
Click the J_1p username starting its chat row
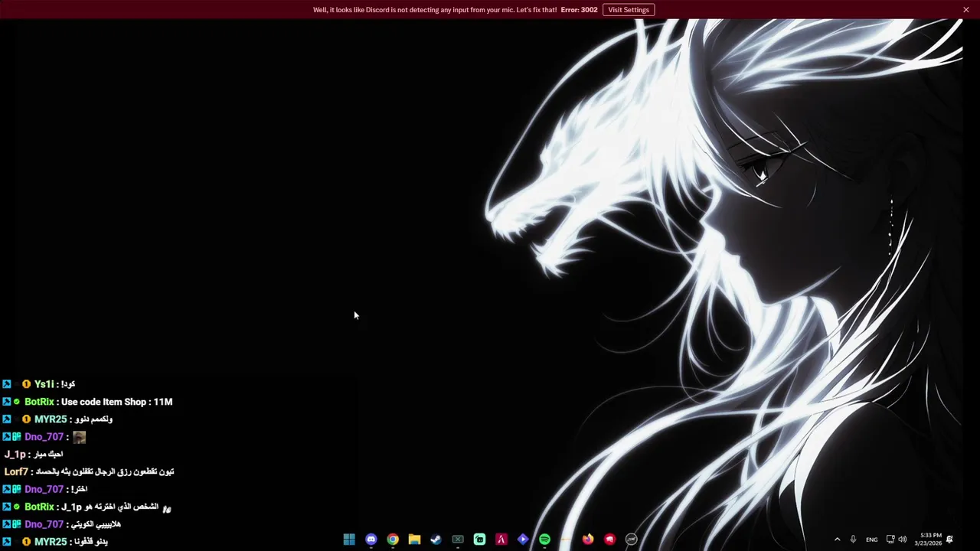tap(15, 455)
